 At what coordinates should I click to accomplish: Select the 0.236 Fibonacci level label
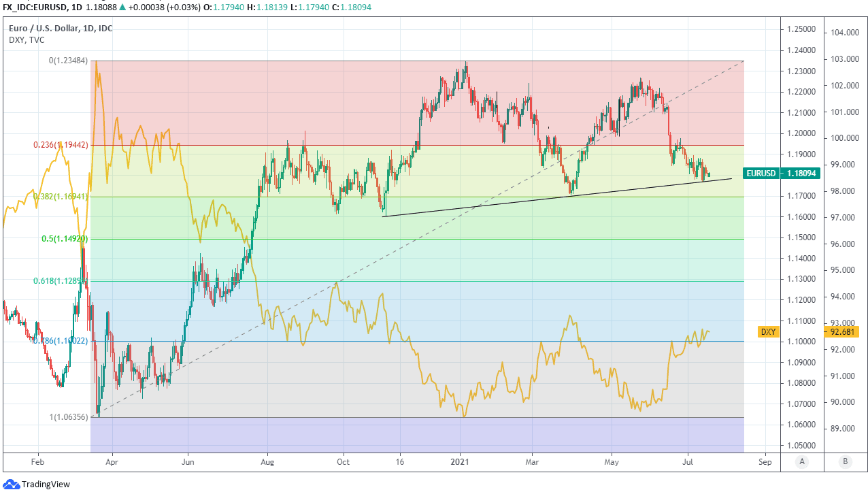click(61, 145)
